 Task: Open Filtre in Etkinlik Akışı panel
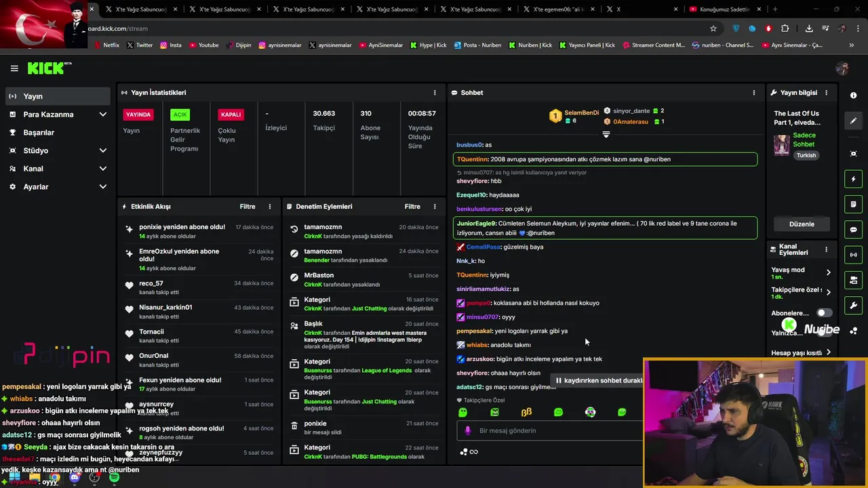248,207
